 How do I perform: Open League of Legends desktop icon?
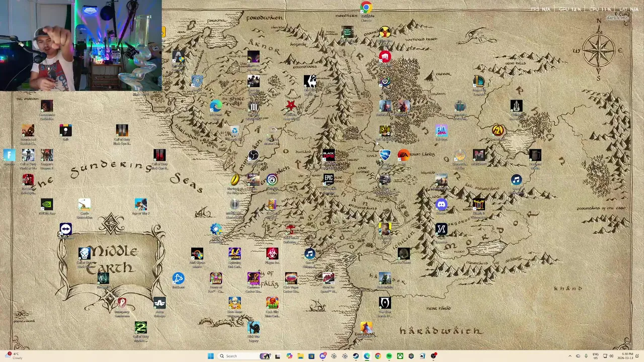coord(478,81)
